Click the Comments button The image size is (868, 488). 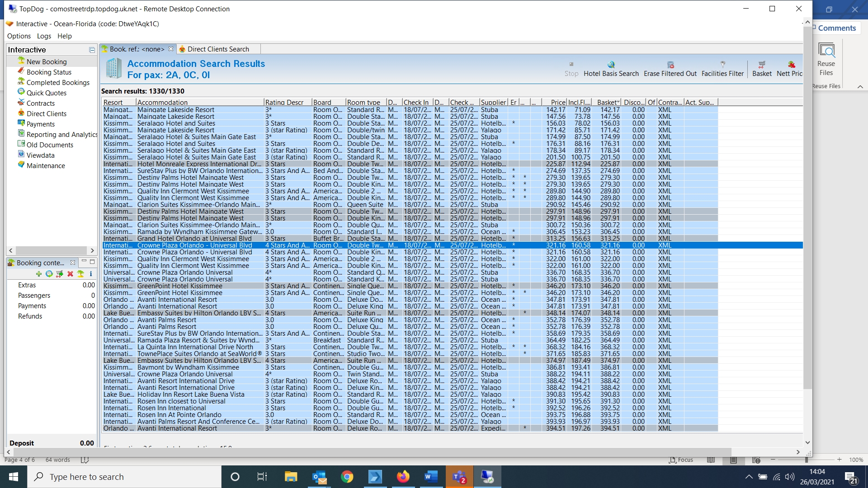836,28
